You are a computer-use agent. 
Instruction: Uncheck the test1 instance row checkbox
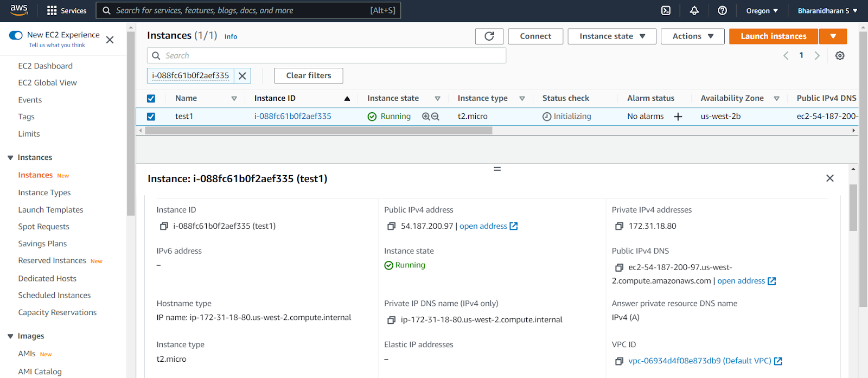tap(151, 116)
